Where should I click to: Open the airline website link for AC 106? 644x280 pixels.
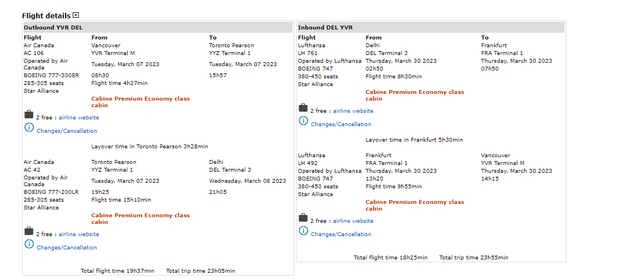click(x=79, y=118)
